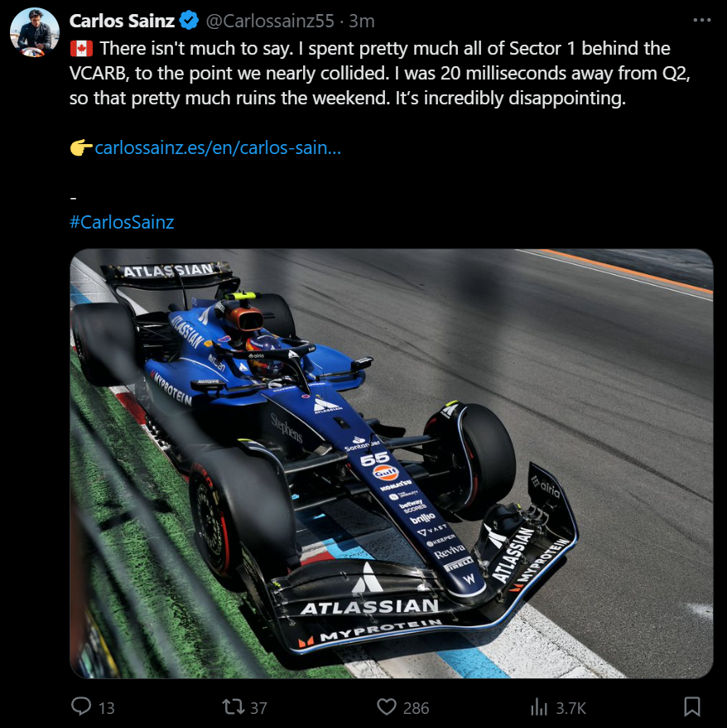Click the 3.7K view count
727x728 pixels.
pyautogui.click(x=571, y=708)
